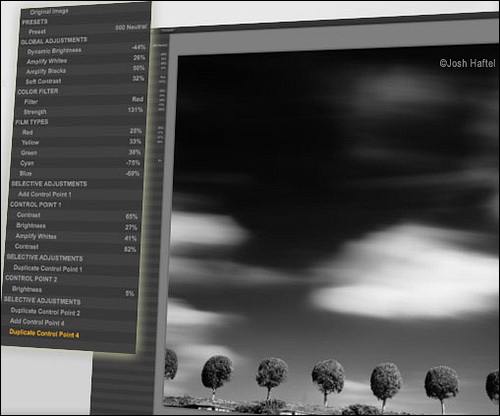Click the 'GLOBAL ADJUSTMENTS' section header

[x=54, y=41]
